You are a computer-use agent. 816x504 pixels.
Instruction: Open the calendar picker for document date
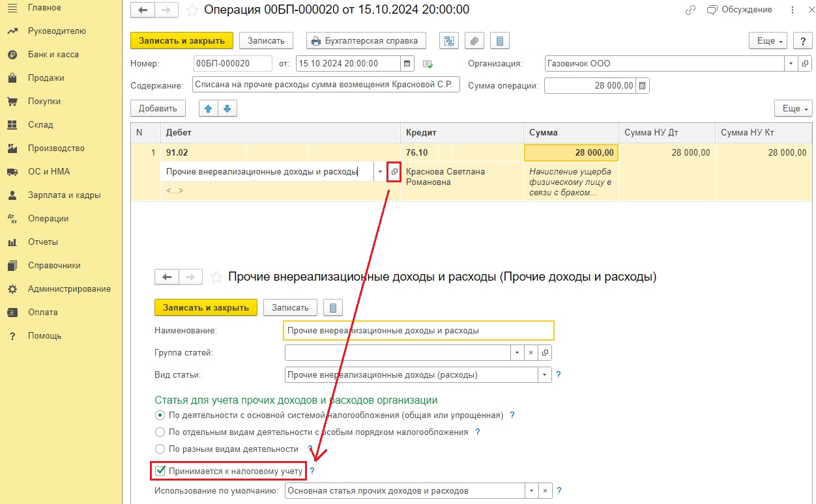[x=407, y=63]
